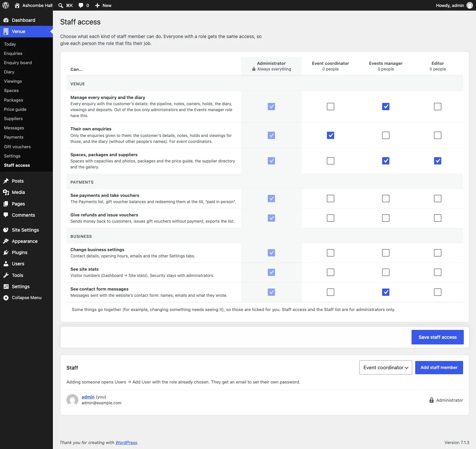
Task: Tick Event coordinator for See payments and take vouchers
Action: [331, 199]
